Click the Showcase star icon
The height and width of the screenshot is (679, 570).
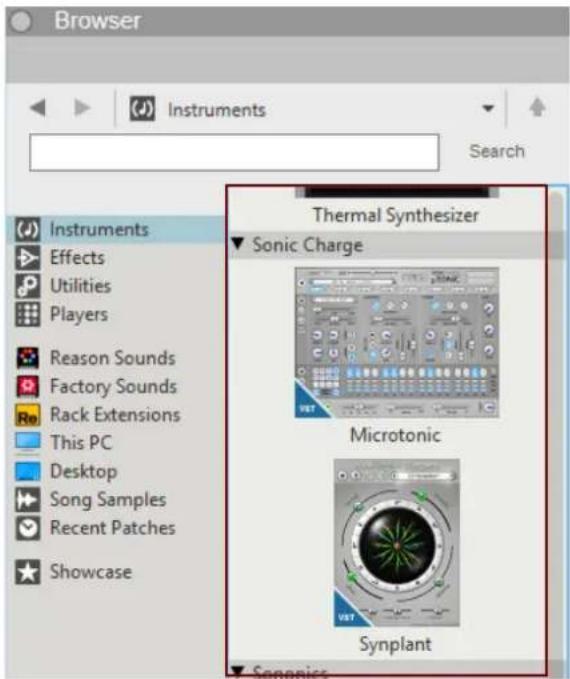point(28,572)
